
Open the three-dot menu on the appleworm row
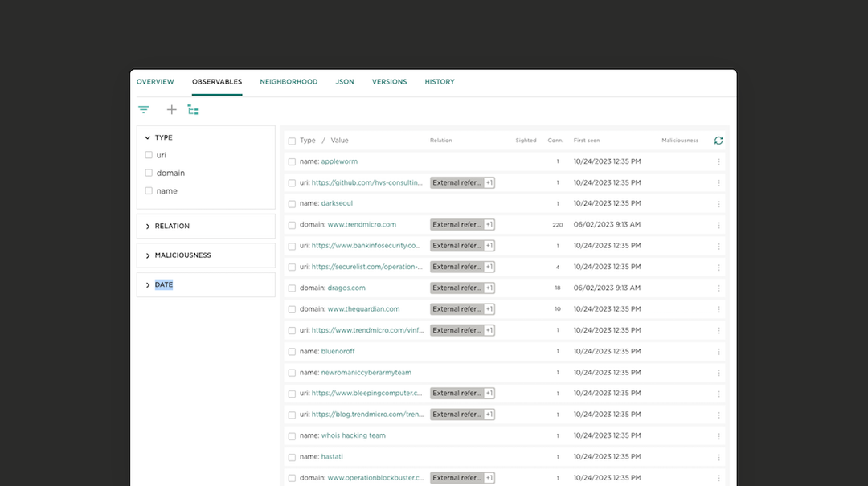coord(718,161)
